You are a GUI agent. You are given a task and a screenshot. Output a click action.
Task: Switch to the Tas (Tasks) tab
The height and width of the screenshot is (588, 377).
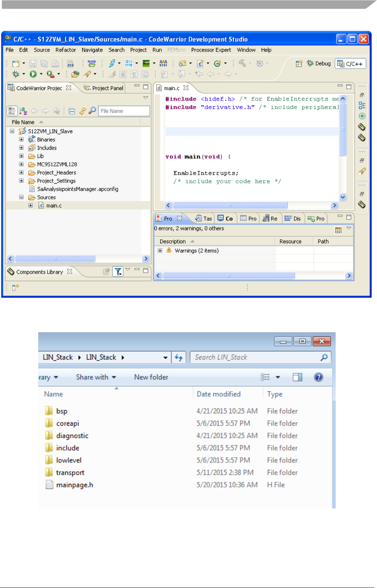(x=204, y=218)
